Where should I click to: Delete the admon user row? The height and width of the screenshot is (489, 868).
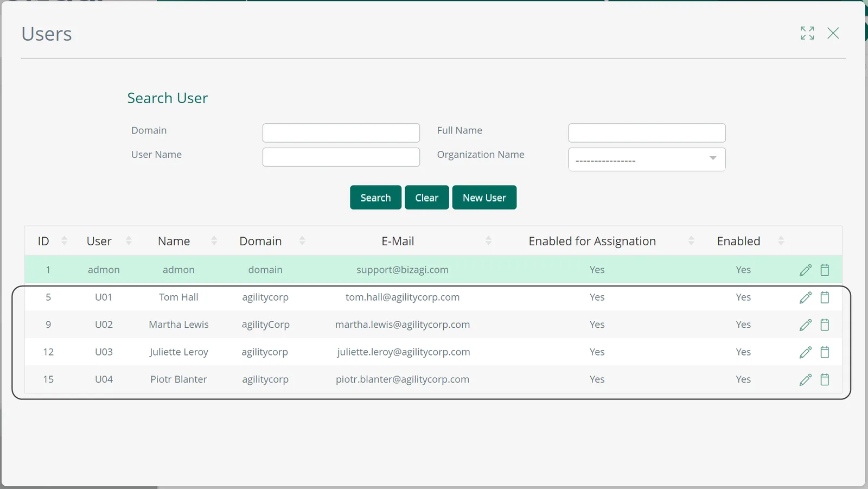point(825,270)
